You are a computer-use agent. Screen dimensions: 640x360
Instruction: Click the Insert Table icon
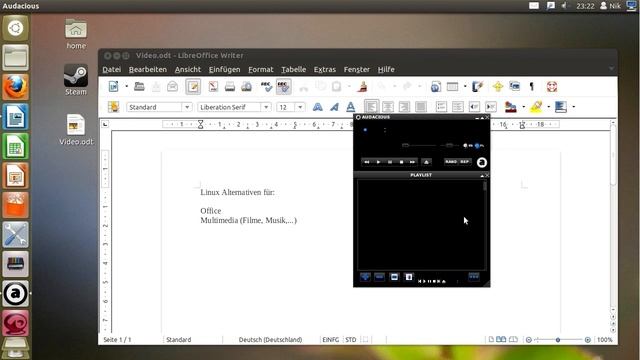pos(453,87)
